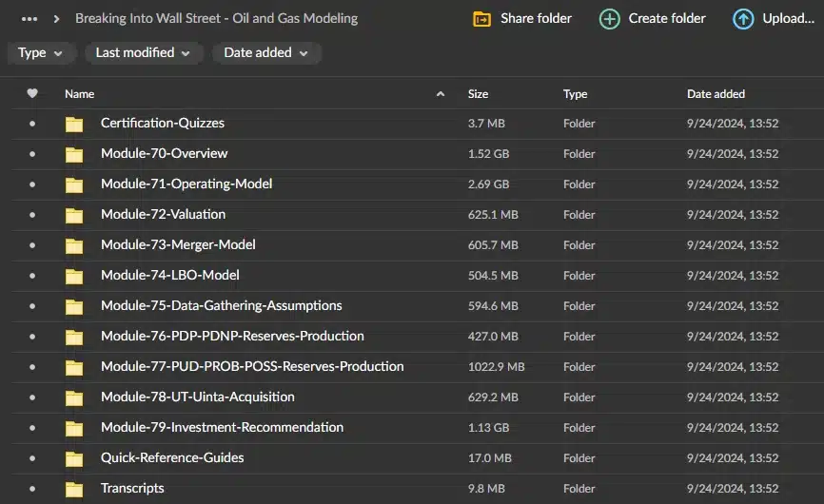The image size is (824, 504).
Task: Click the Module-70-Overview folder icon
Action: pos(74,154)
